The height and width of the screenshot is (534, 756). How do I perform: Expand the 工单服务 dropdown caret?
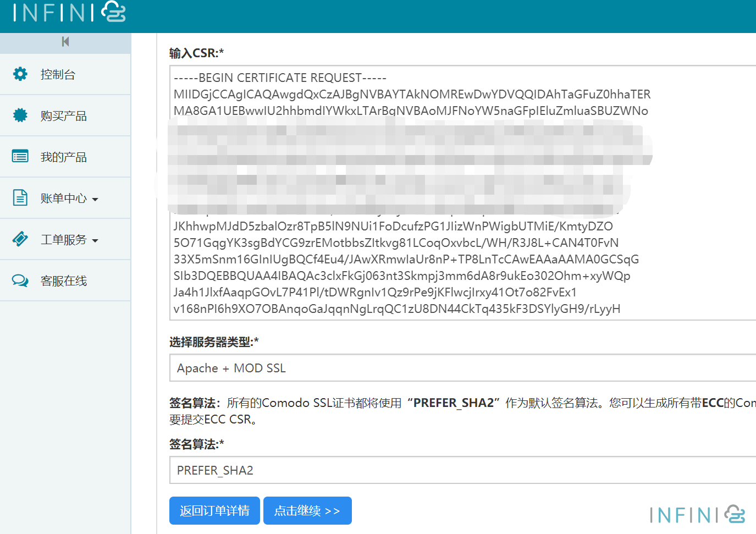(95, 240)
